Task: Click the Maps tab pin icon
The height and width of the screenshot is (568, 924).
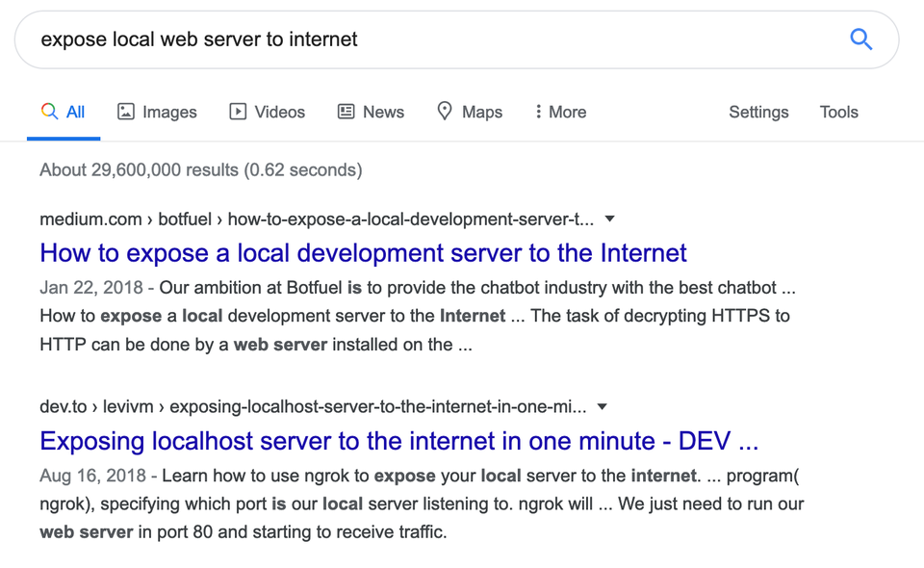Action: (x=445, y=112)
